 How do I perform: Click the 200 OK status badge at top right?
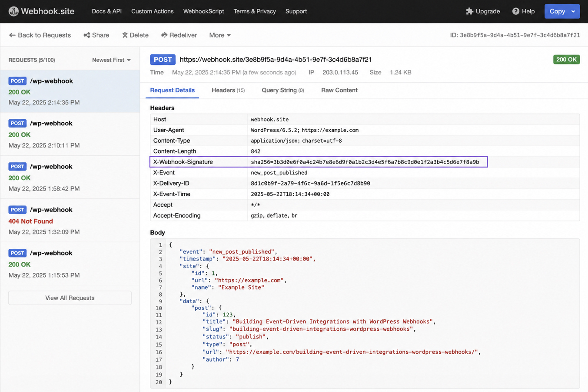point(566,60)
